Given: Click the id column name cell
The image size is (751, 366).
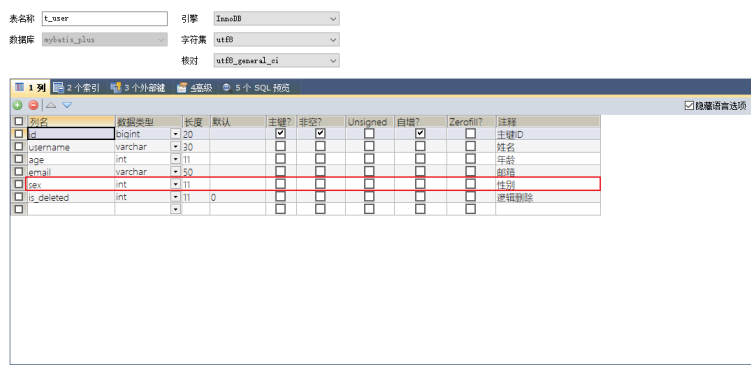Looking at the screenshot, I should click(x=71, y=134).
